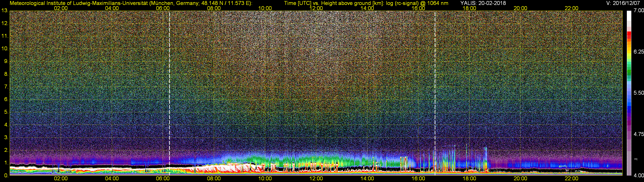Screen dimensions: 644x182
Task: Click '08:00' on the lower time axis
Action: pos(214,179)
